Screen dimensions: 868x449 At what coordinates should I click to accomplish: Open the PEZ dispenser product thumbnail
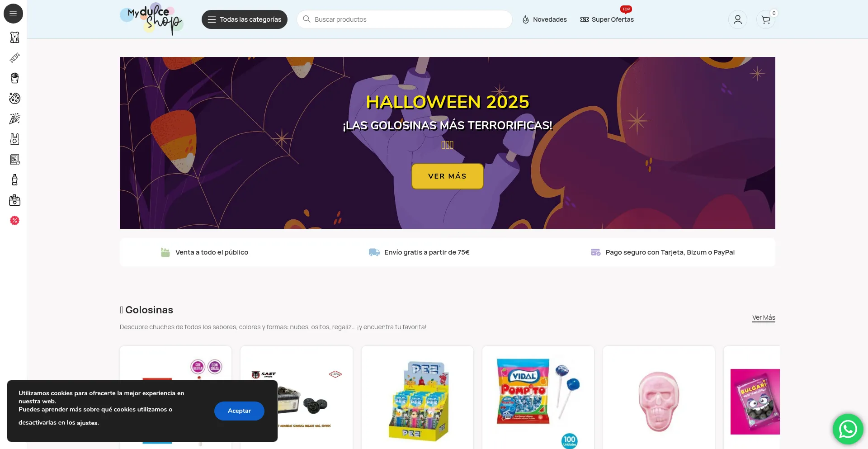pos(417,400)
